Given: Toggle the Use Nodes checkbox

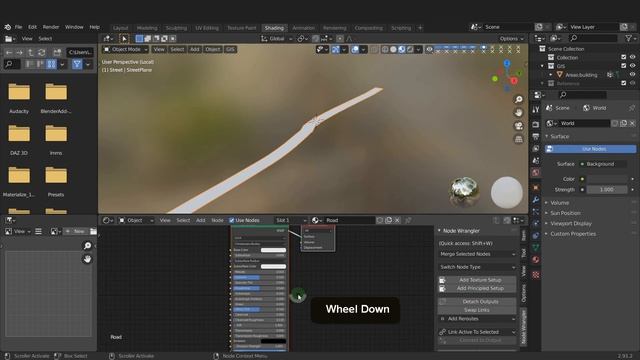Looking at the screenshot, I should click(231, 220).
